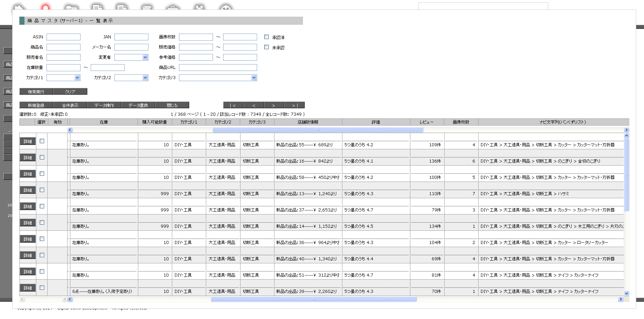The width and height of the screenshot is (644, 319).
Task: Select row checkbox for ¥2,653 item
Action: coord(42,206)
